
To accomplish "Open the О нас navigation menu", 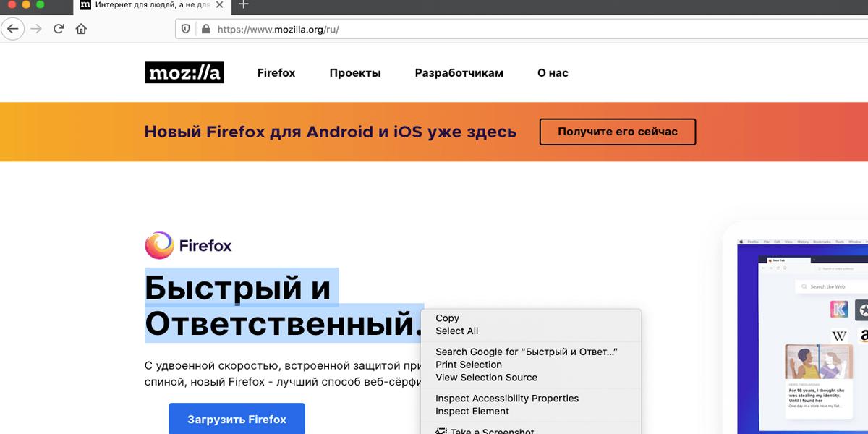I will [x=553, y=73].
